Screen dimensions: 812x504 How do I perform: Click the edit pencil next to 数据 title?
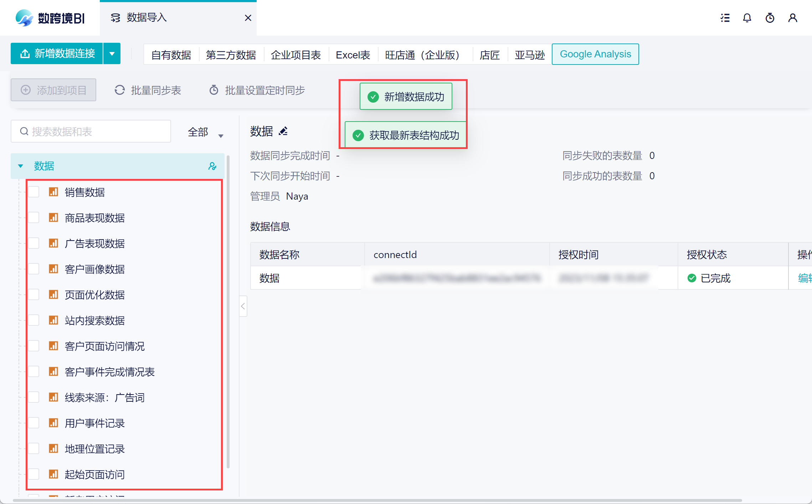283,131
